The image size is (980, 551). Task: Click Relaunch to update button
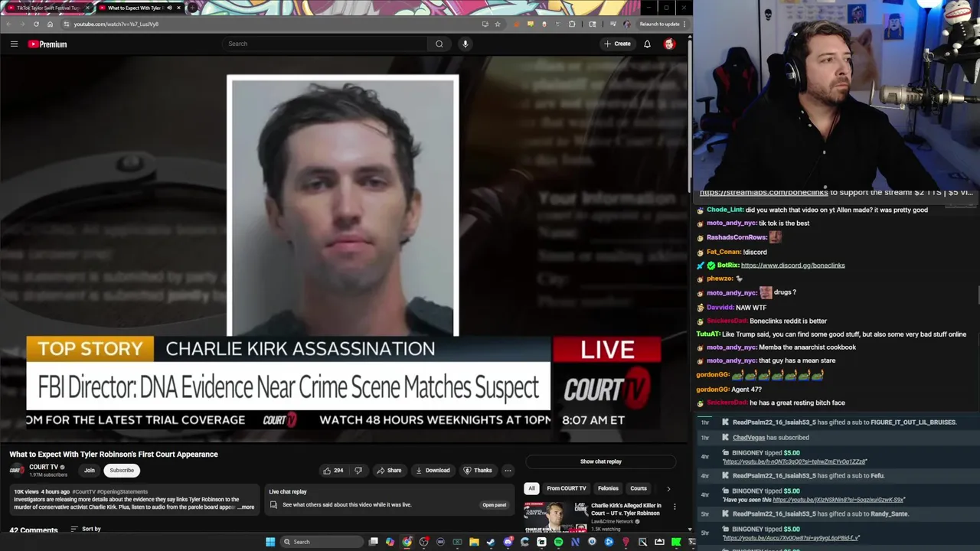(x=659, y=24)
